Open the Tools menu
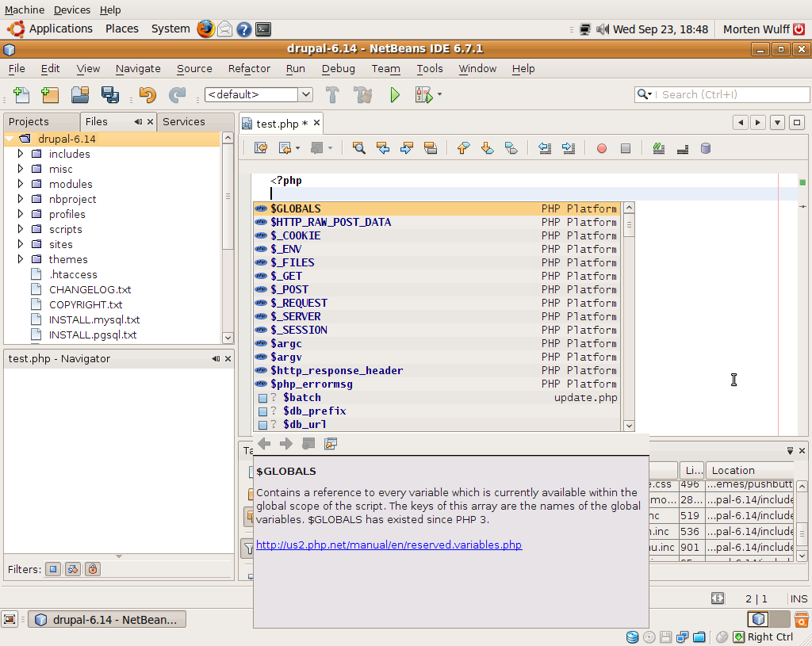Screen dimensions: 812x646 tap(430, 68)
